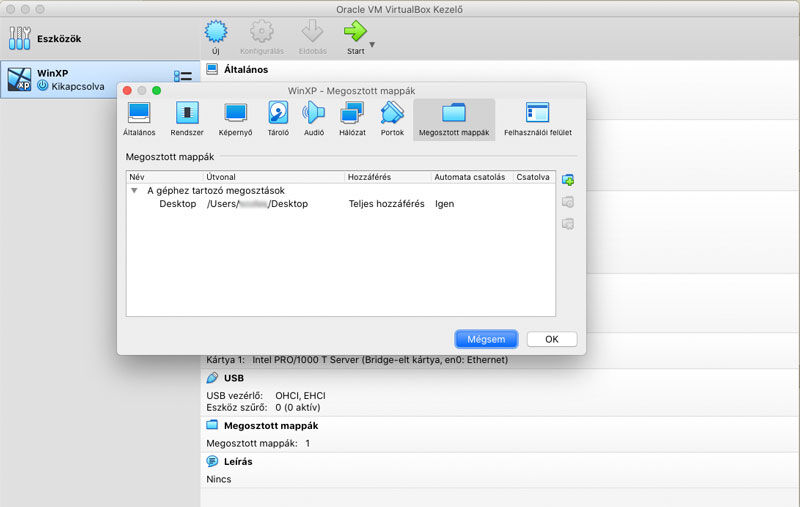Viewport: 800px width, 507px height.
Task: Open the Általános settings tab
Action: point(139,119)
